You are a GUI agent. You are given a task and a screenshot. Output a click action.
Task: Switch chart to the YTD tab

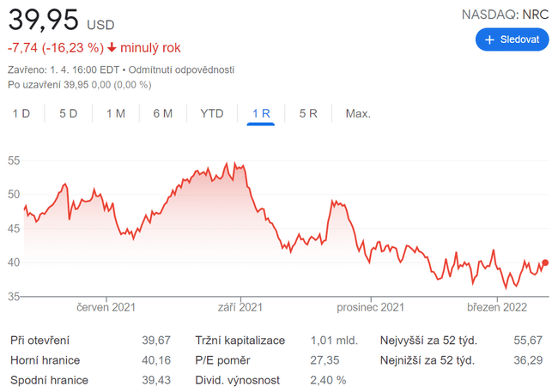pyautogui.click(x=212, y=113)
